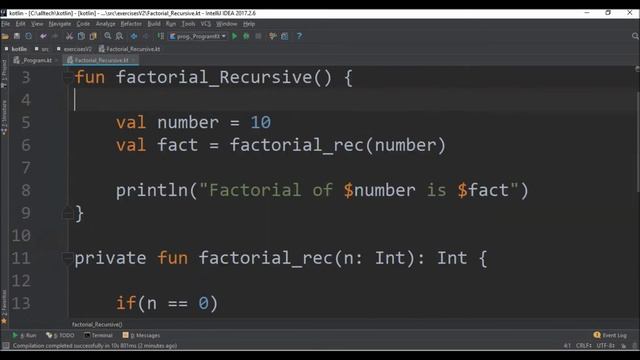Click the exercisesV2 breadcrumb in navigation bar

(75, 49)
